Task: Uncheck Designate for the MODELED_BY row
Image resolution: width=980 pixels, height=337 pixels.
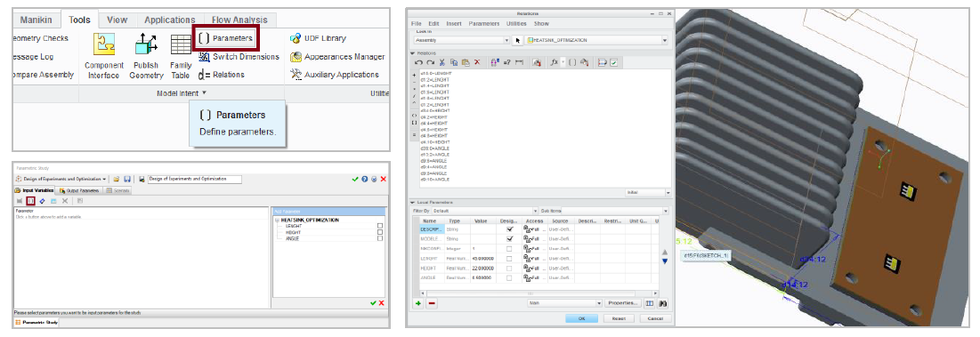Action: coord(509,238)
